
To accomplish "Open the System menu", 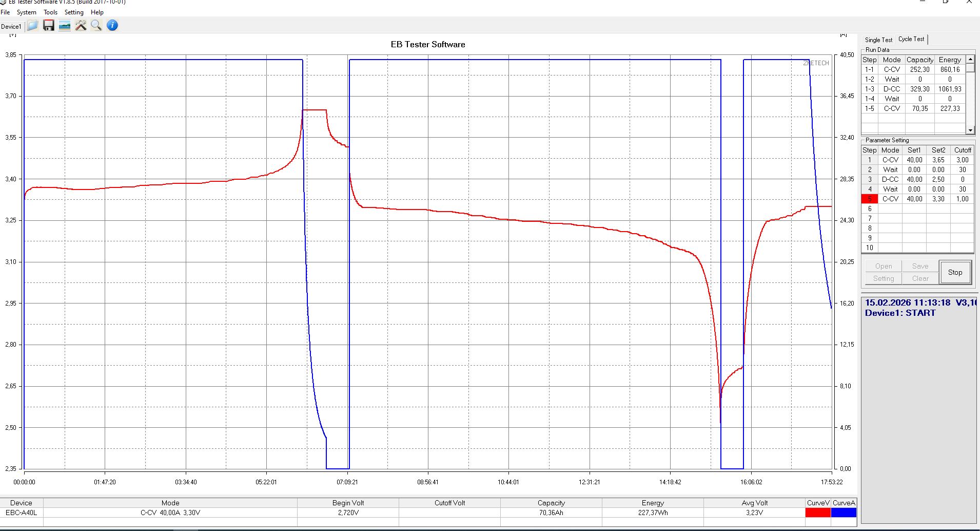I will tap(27, 12).
